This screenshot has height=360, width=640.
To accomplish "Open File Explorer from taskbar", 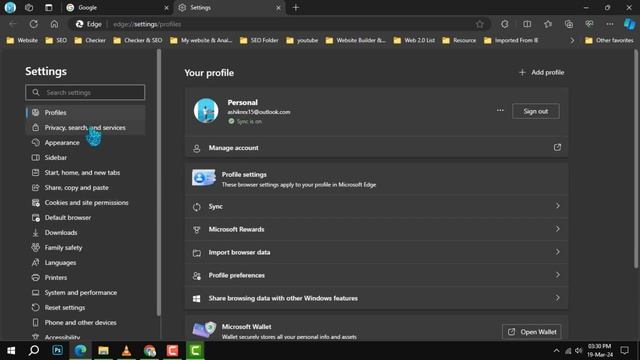I will click(x=103, y=351).
